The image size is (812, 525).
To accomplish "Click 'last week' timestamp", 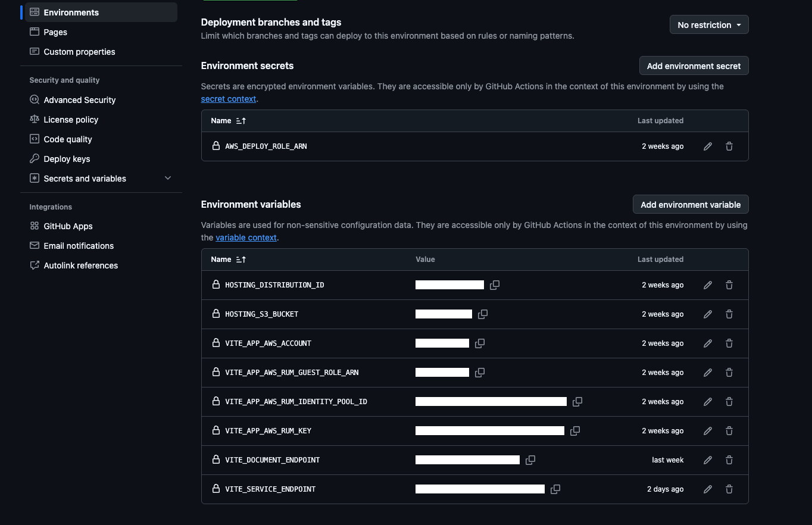I will point(668,460).
